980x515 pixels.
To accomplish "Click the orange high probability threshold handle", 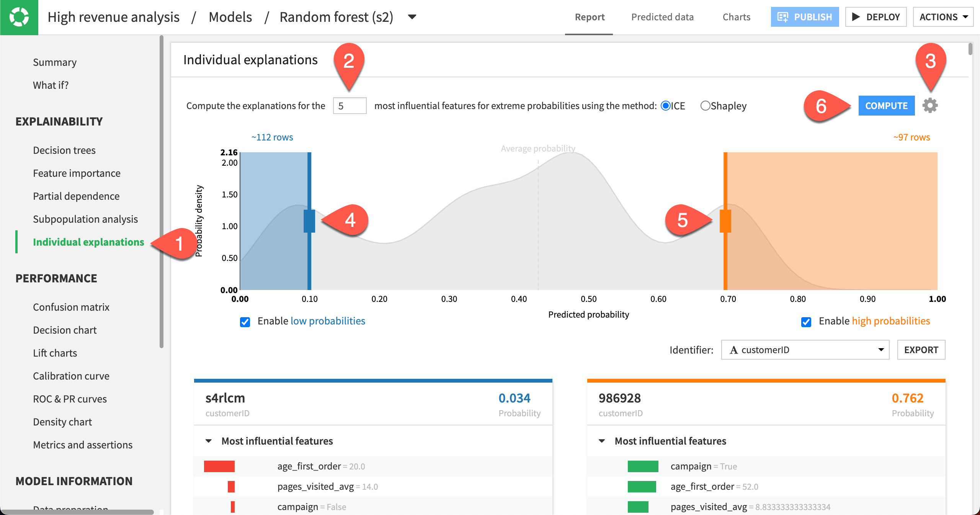I will [x=725, y=221].
